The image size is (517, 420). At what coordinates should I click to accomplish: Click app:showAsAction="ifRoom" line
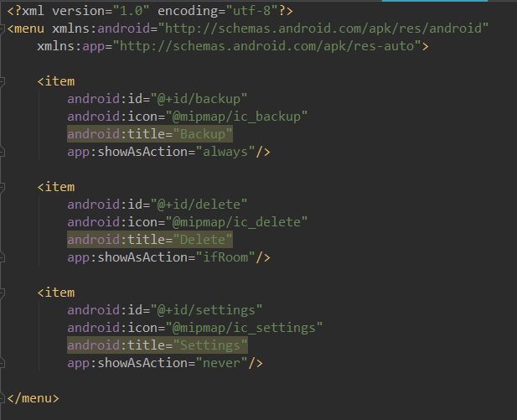click(x=168, y=257)
